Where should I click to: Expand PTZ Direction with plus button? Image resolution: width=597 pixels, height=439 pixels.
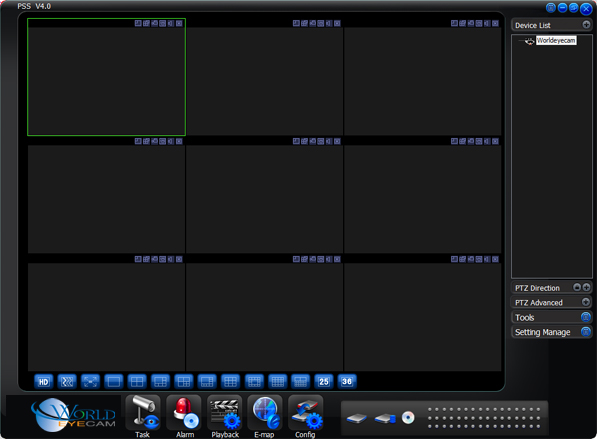coord(586,287)
